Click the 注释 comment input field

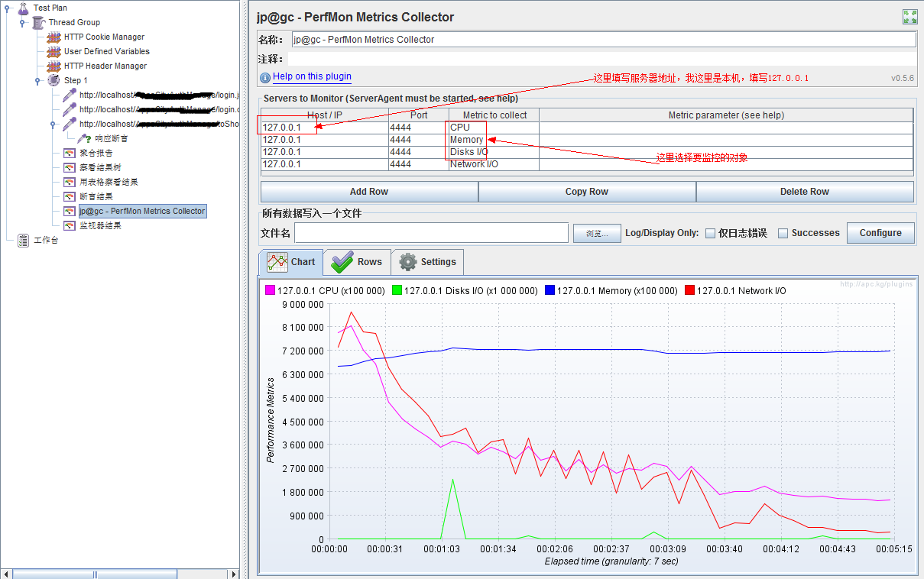pyautogui.click(x=603, y=59)
